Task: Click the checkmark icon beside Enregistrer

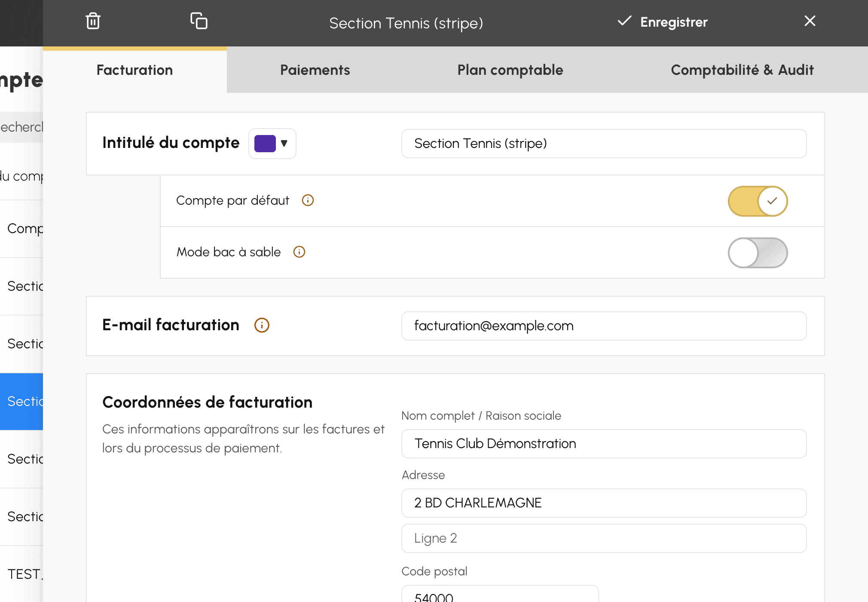Action: point(624,21)
